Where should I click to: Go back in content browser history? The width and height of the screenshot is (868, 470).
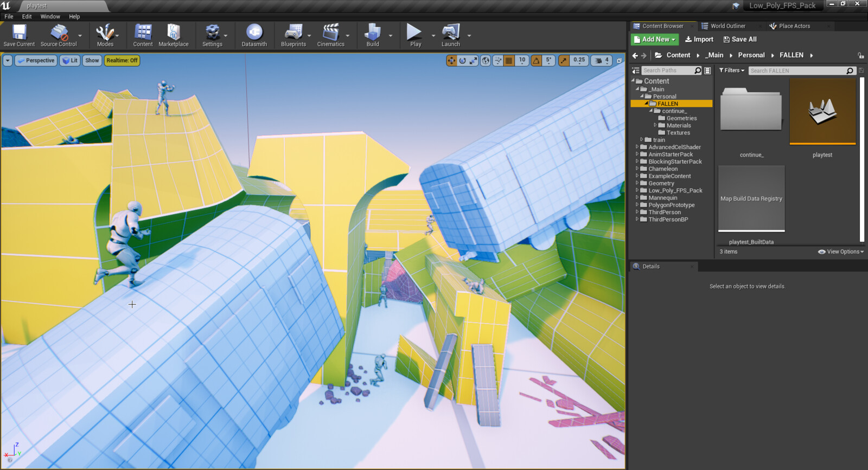pos(635,55)
